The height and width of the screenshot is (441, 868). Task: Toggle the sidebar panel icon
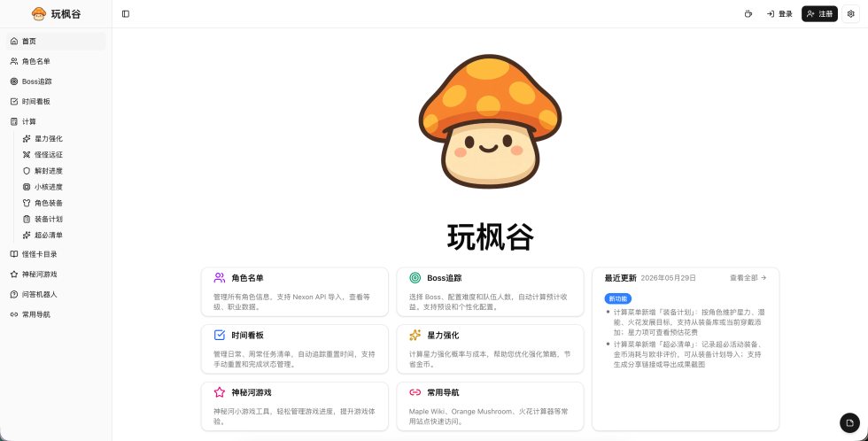126,14
